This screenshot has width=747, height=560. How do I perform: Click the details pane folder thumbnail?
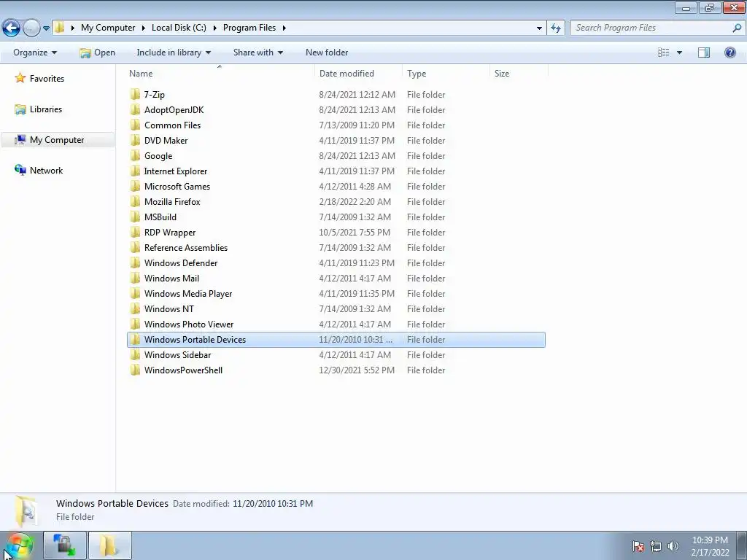tap(26, 511)
